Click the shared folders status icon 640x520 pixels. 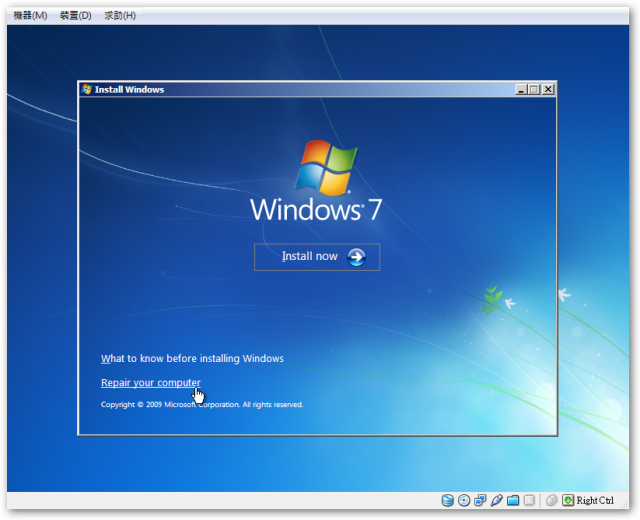point(513,500)
